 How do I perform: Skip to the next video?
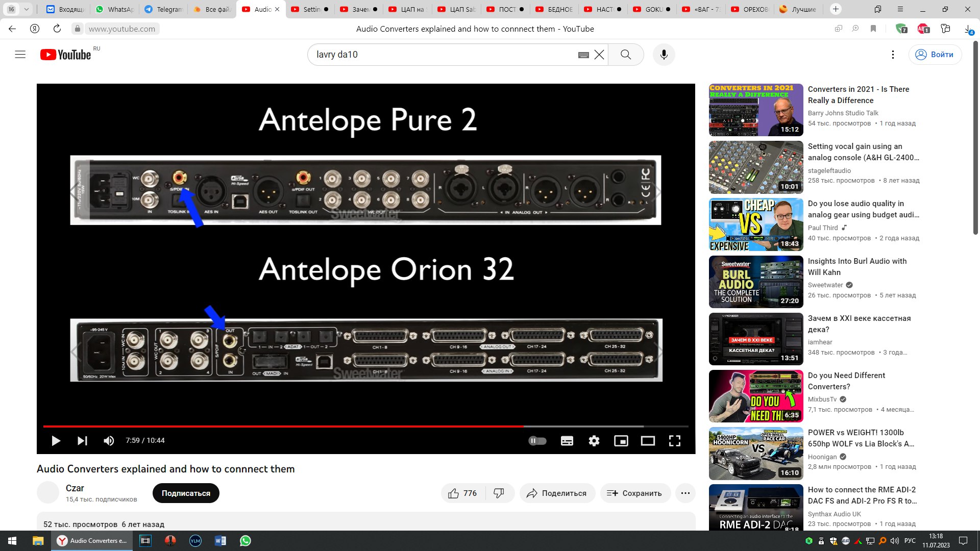pos(82,441)
